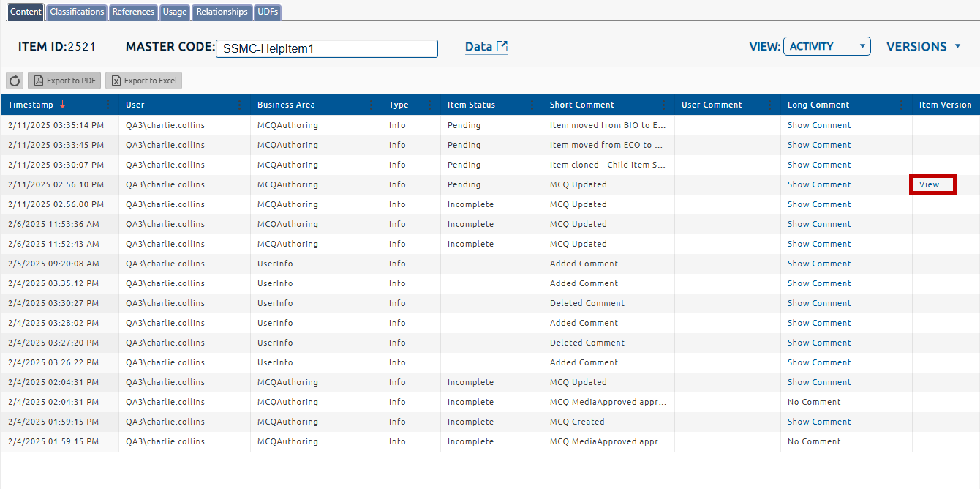Open the Item Status column menu dots

pos(532,105)
